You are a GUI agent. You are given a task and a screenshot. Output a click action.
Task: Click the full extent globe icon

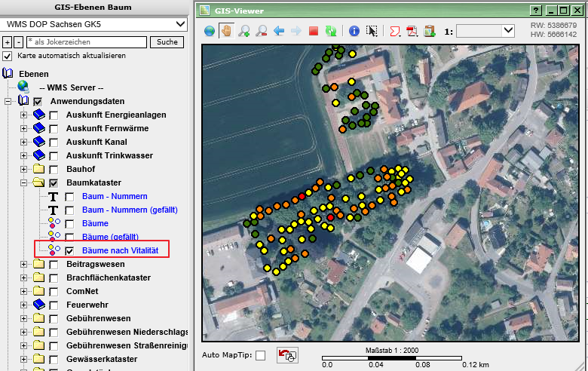(210, 31)
